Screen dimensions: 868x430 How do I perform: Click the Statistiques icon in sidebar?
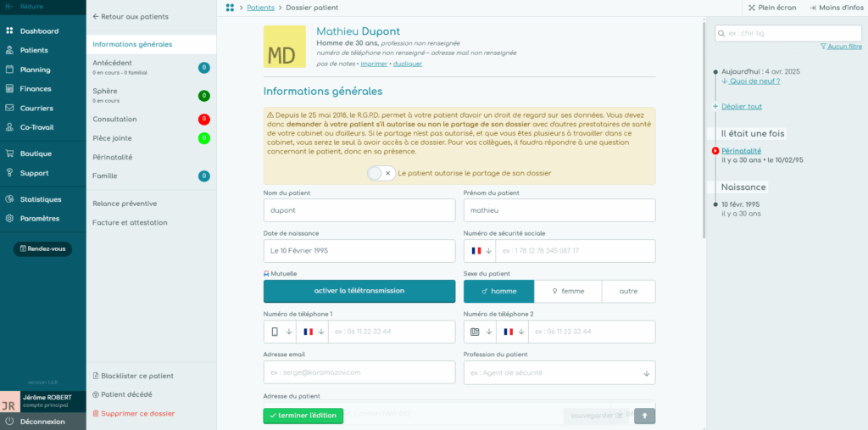pyautogui.click(x=10, y=199)
